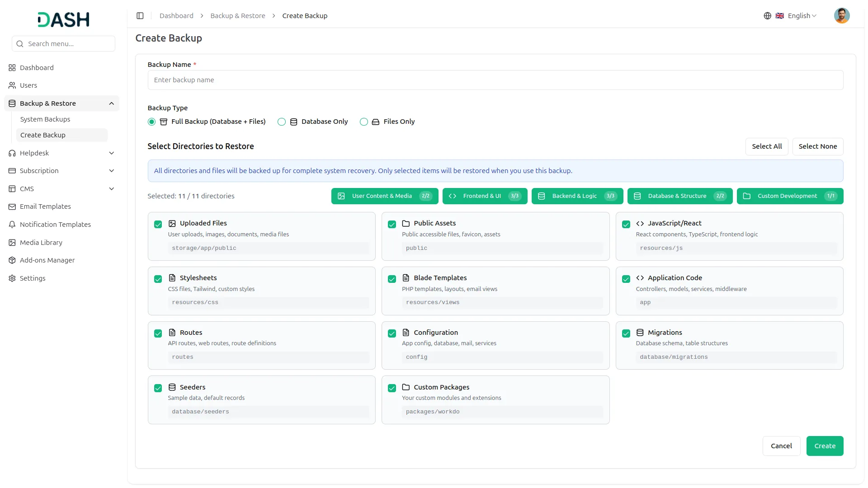Screen dimensions: 868x488
Task: Click the Email Templates envelope icon
Action: tap(11, 206)
